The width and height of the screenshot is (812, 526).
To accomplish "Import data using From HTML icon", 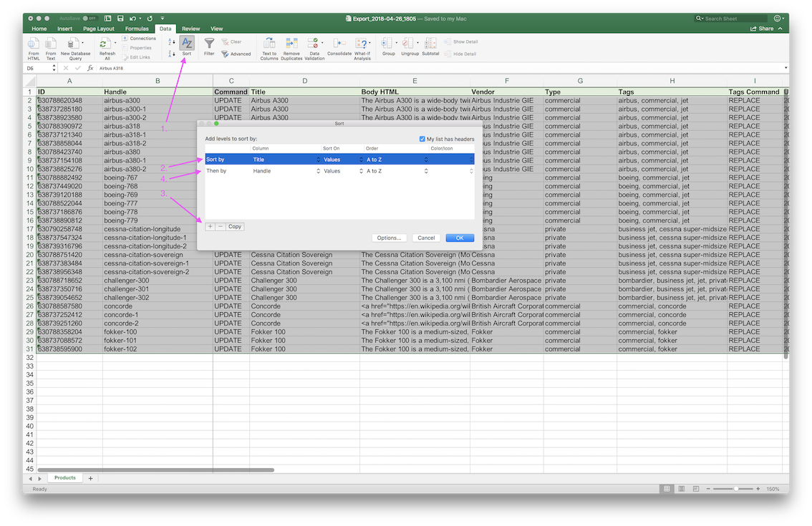I will 34,48.
